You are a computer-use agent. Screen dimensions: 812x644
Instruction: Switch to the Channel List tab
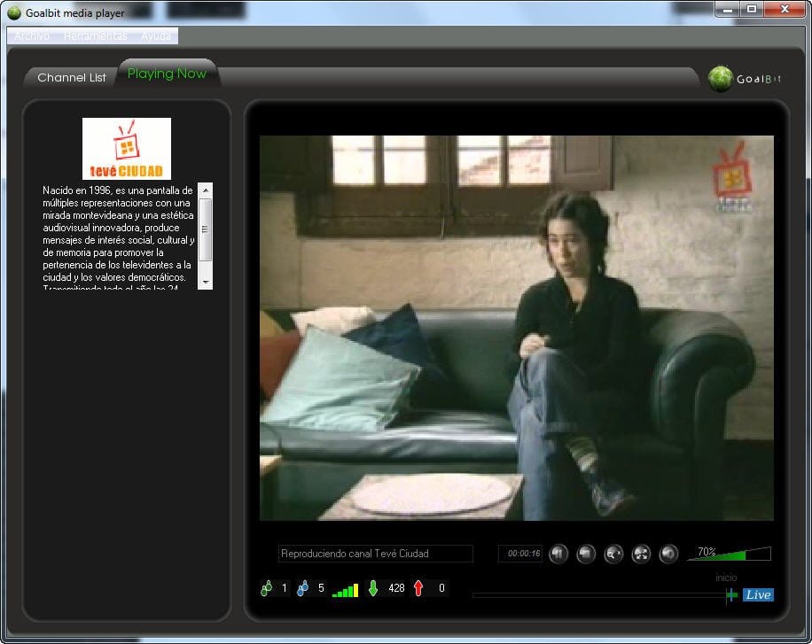click(x=71, y=78)
